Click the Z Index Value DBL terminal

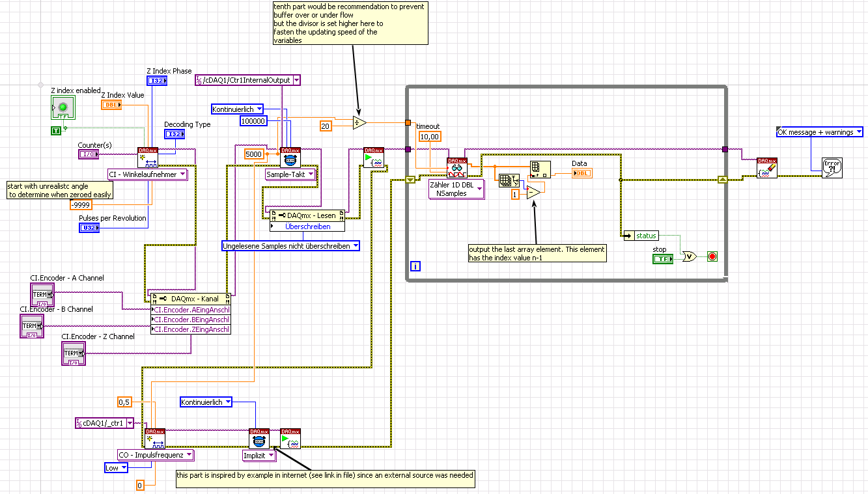pos(111,105)
